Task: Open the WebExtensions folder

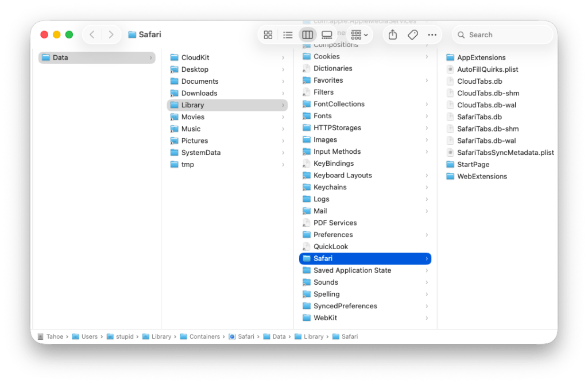Action: pos(481,176)
